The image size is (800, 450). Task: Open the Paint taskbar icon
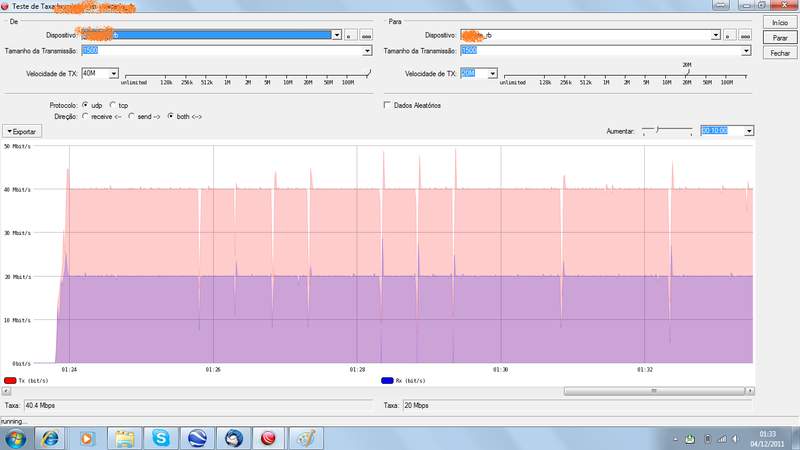pos(305,438)
